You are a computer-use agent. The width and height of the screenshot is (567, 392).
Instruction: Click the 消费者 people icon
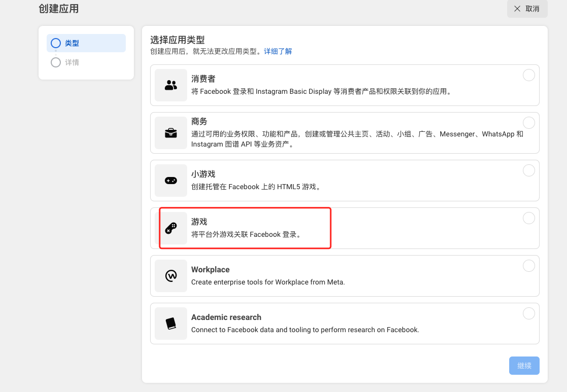click(171, 85)
